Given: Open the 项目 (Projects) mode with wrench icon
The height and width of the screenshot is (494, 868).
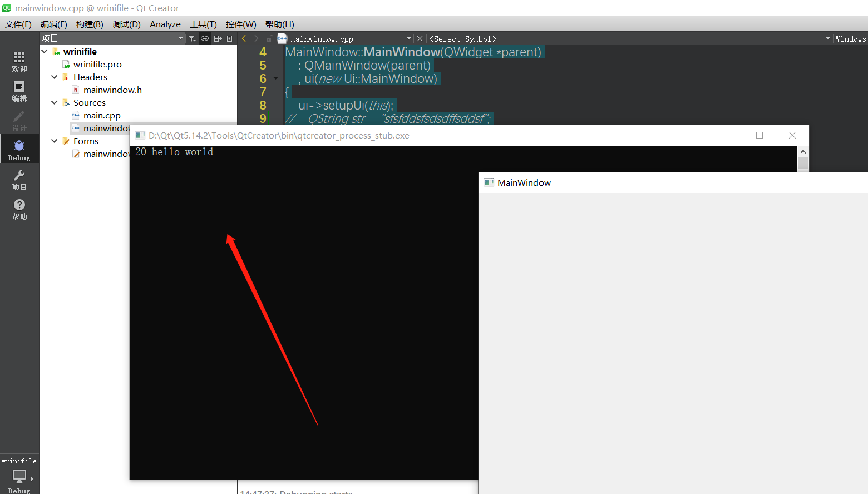Looking at the screenshot, I should click(19, 180).
